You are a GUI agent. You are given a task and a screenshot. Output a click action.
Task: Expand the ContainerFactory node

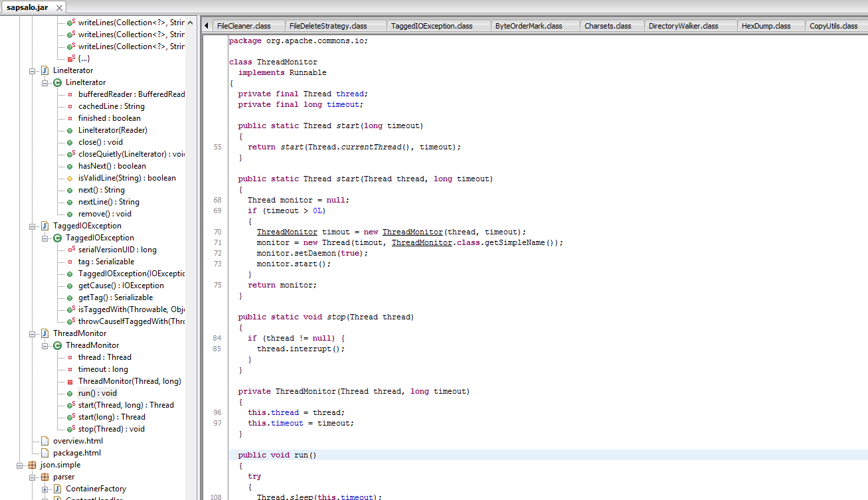point(45,489)
